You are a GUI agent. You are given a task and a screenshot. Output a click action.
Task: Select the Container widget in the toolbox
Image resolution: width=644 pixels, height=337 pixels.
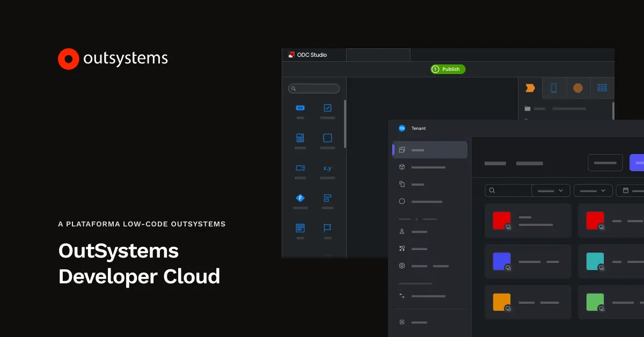[x=328, y=138]
